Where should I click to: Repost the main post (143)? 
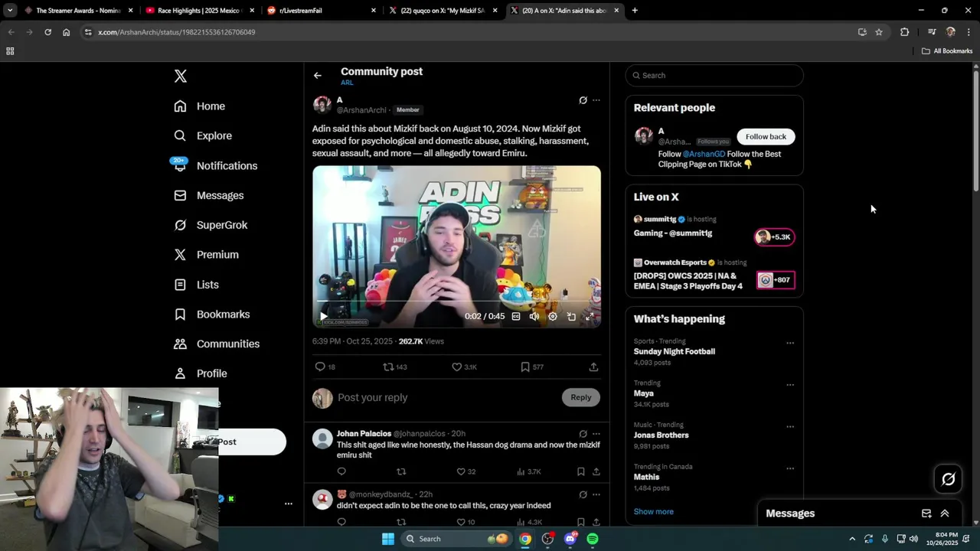[394, 367]
